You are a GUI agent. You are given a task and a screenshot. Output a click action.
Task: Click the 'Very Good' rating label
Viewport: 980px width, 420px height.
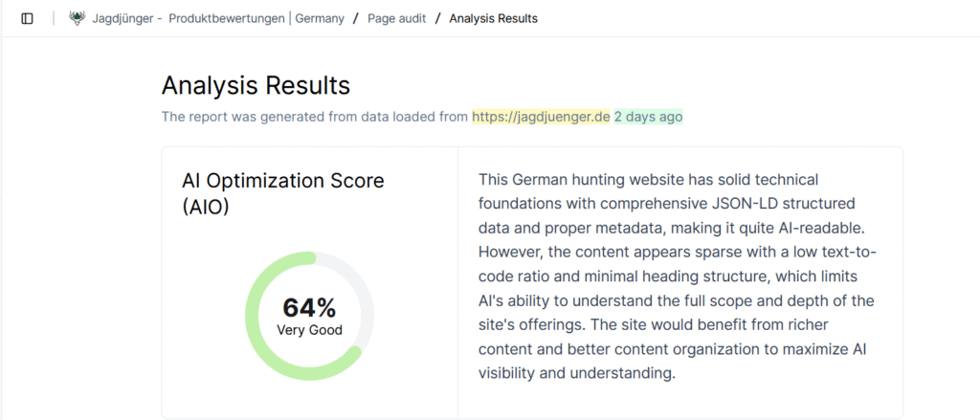click(309, 330)
